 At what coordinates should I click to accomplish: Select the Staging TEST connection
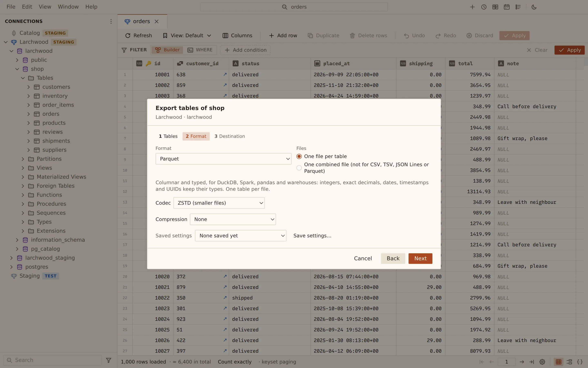(x=35, y=276)
